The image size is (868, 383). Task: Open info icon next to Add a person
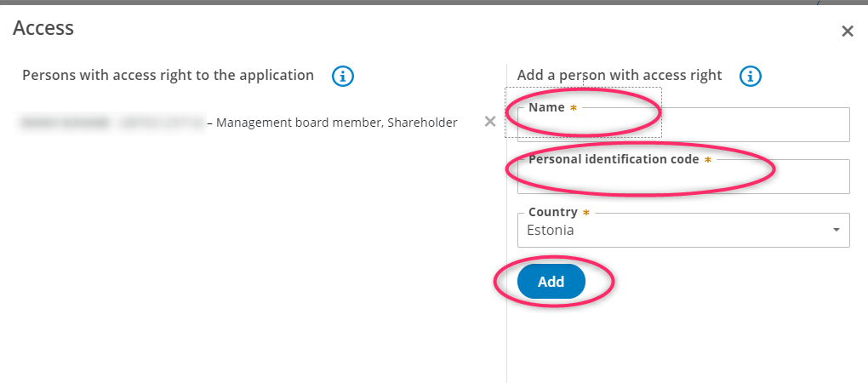750,77
